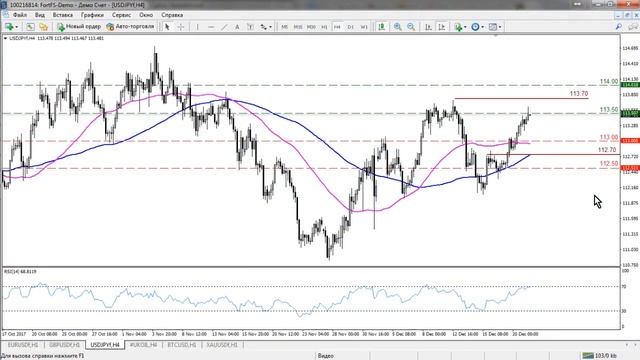Click the search magnifier icon
The width and height of the screenshot is (640, 360).
(x=619, y=27)
